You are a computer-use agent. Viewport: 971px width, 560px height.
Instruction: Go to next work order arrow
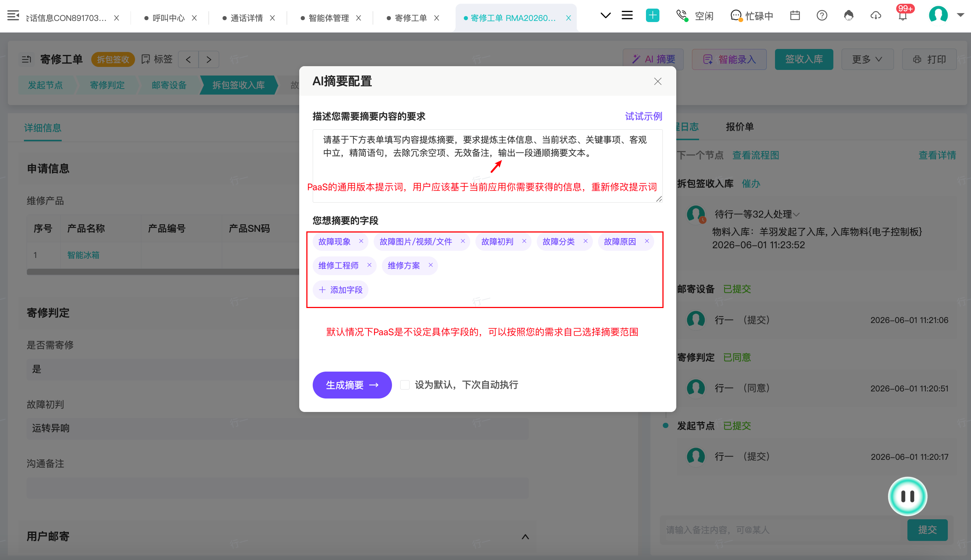pyautogui.click(x=209, y=59)
